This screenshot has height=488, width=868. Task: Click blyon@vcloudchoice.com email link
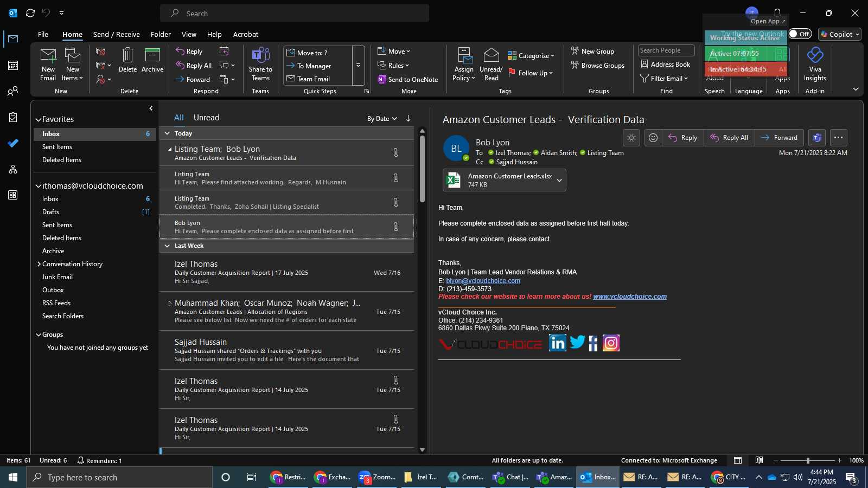tap(483, 281)
